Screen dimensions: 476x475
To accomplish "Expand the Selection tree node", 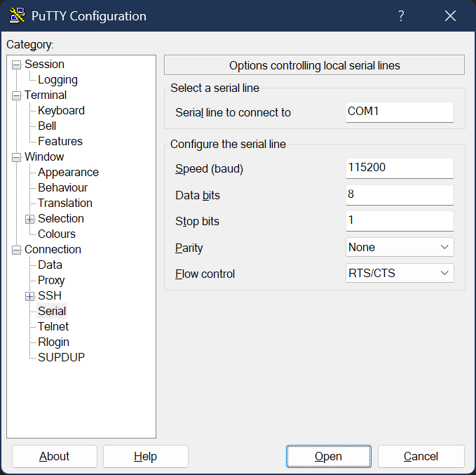I will click(30, 219).
